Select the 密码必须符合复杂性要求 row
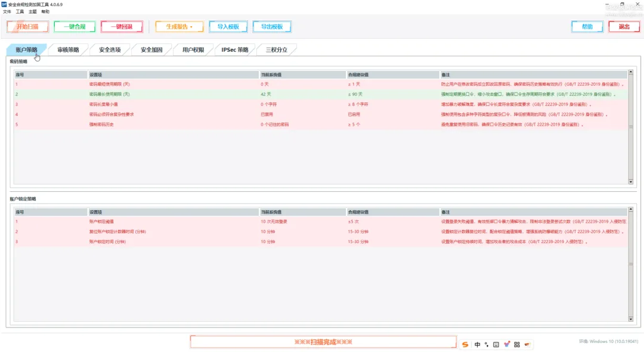This screenshot has width=644, height=352. (x=320, y=114)
